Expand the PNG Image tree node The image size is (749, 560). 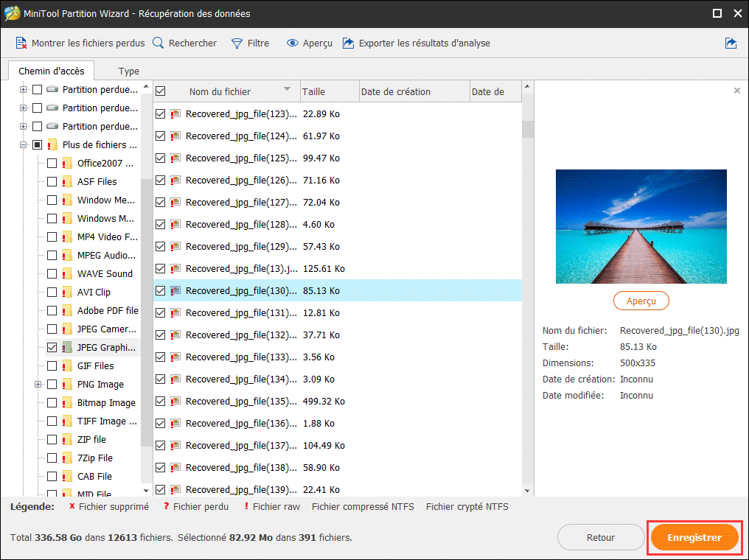pyautogui.click(x=38, y=384)
